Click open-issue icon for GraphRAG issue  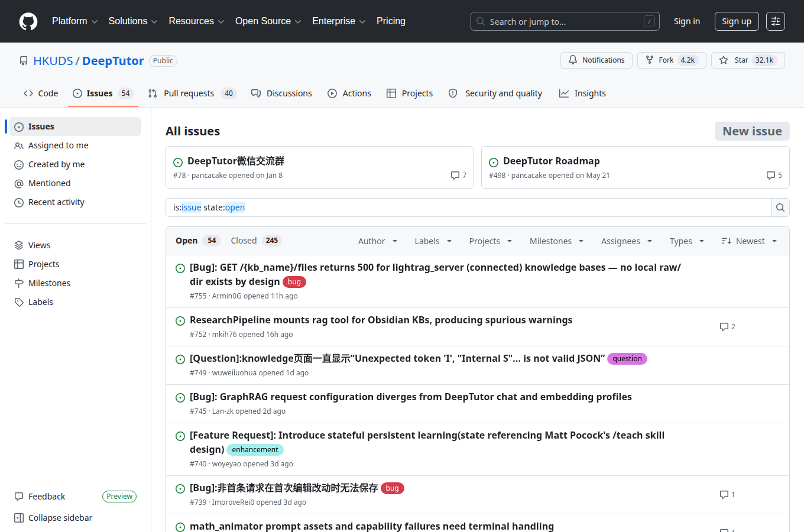pyautogui.click(x=180, y=398)
